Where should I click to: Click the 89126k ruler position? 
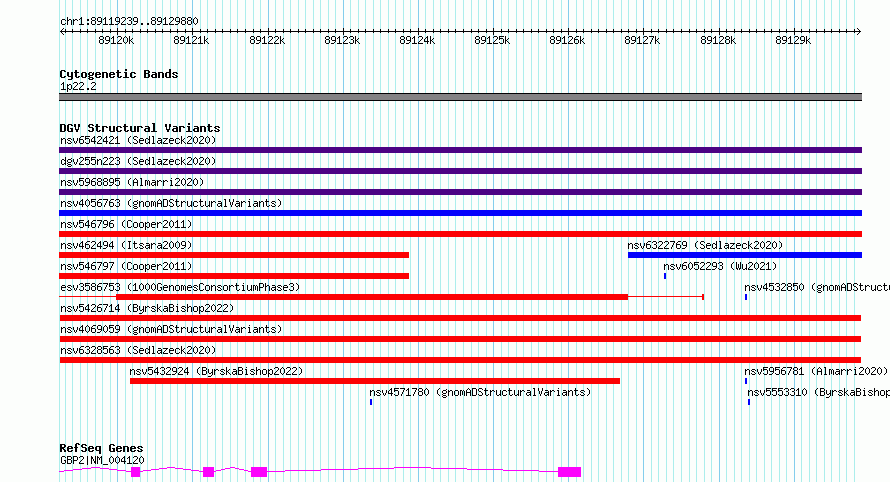click(567, 40)
